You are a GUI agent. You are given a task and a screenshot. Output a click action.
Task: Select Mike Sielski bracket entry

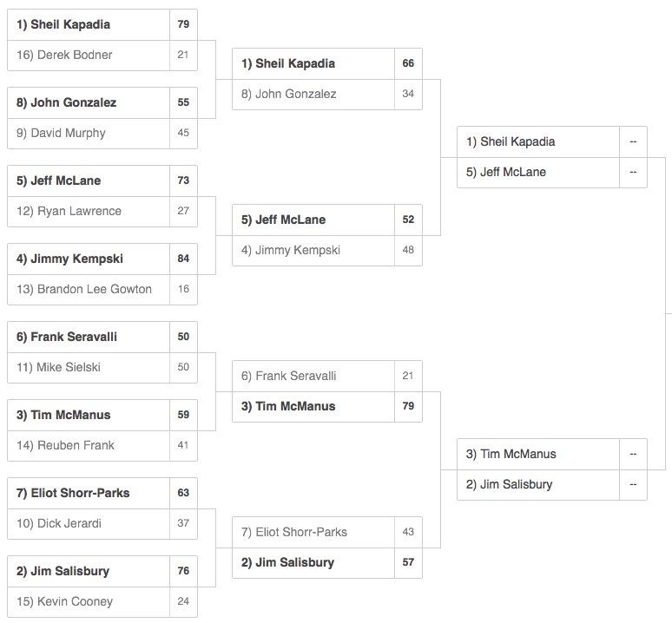click(x=102, y=368)
